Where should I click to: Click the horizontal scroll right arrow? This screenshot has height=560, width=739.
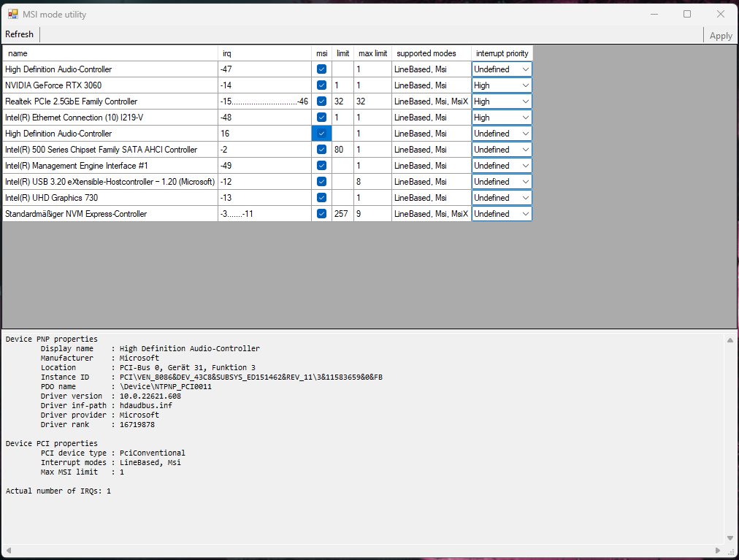coord(718,550)
